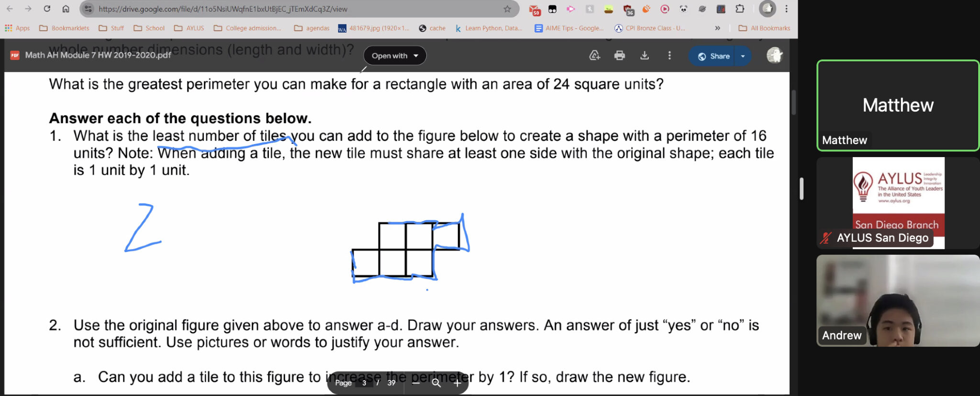Open the Gmail checker extension with 50 badge
The height and width of the screenshot is (396, 980).
[x=535, y=9]
